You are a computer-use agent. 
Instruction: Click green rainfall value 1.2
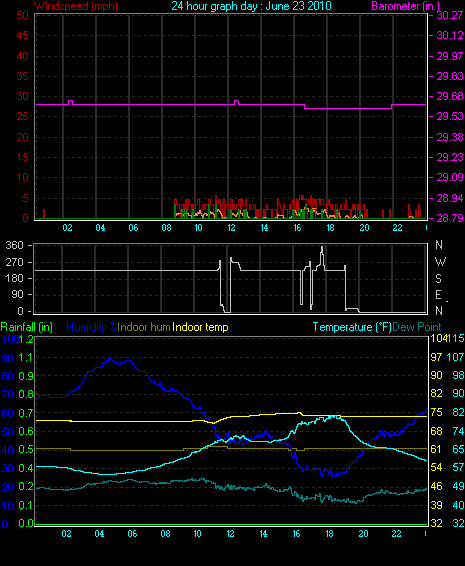point(26,339)
